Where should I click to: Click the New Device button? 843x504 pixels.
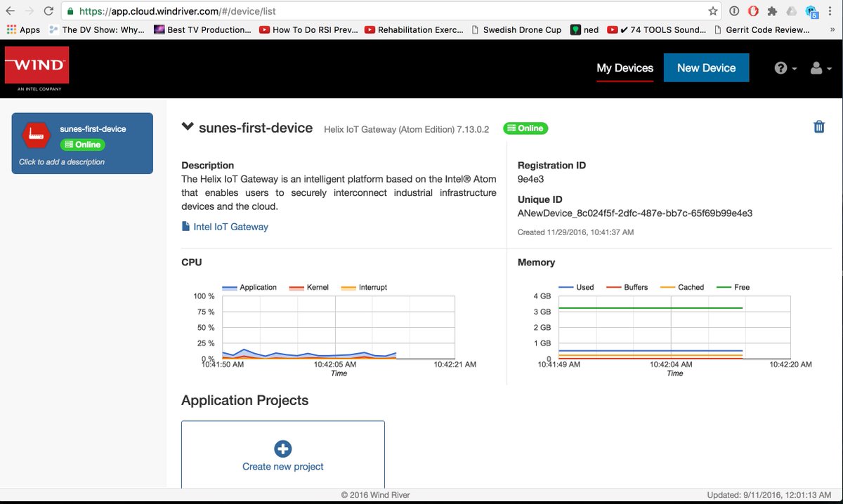click(x=706, y=68)
